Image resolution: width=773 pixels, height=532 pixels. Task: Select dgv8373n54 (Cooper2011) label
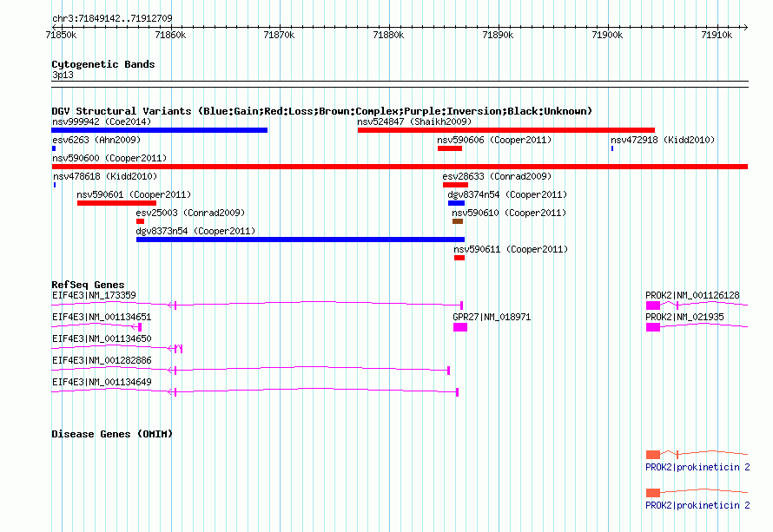tap(195, 231)
